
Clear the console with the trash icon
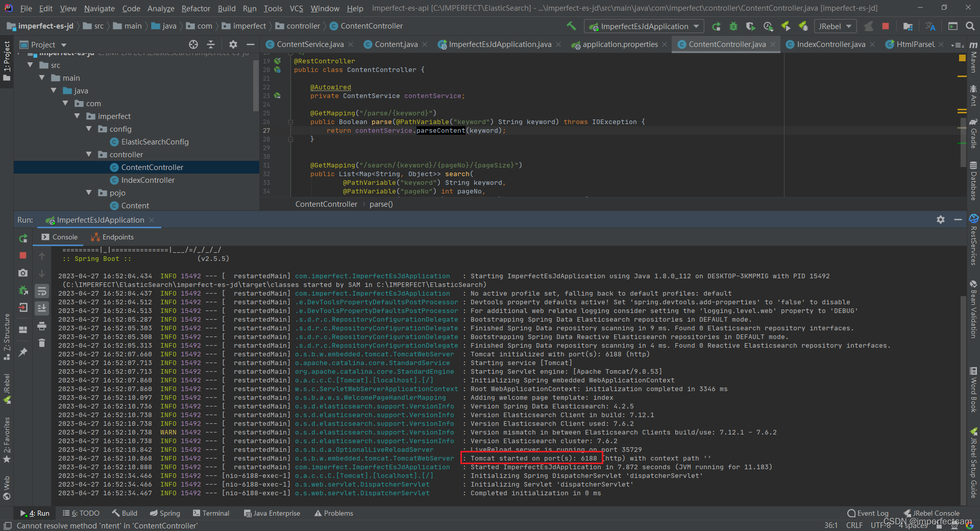click(42, 343)
